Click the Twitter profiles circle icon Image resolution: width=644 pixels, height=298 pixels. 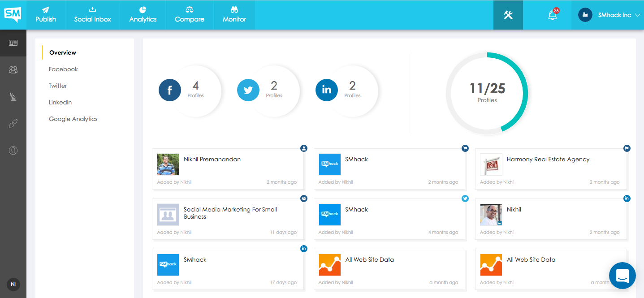point(248,91)
